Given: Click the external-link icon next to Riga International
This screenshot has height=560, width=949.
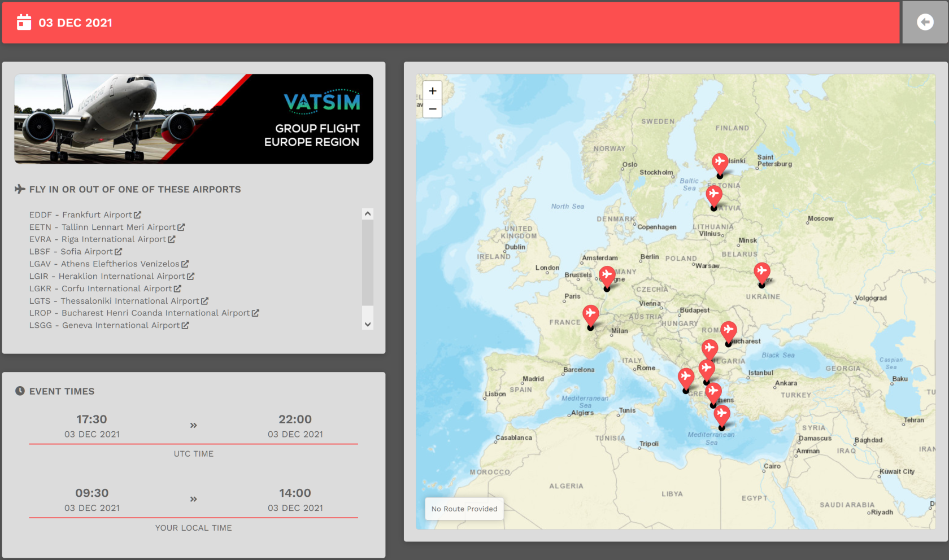Looking at the screenshot, I should click(x=172, y=239).
